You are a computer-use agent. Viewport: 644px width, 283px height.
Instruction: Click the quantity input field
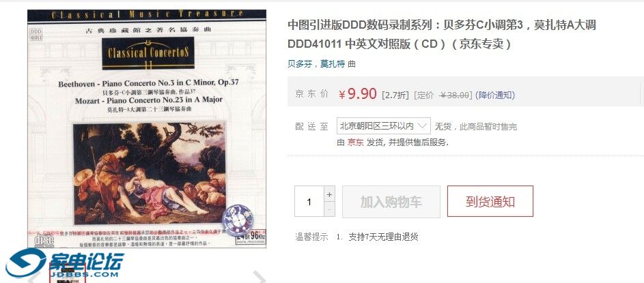click(x=309, y=201)
